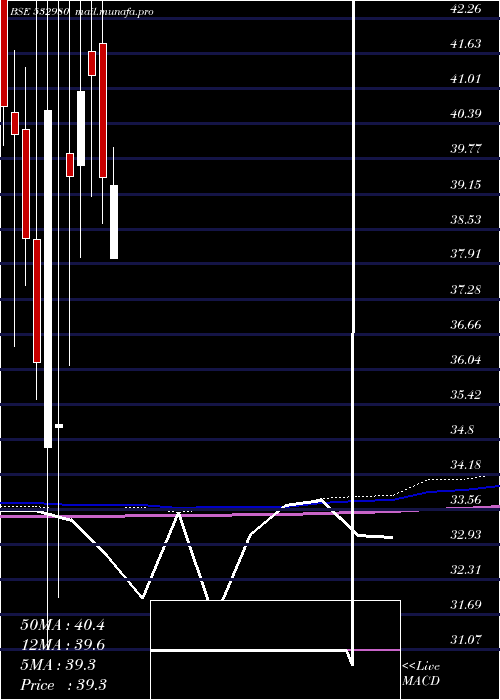Click the Live MACD label
The height and width of the screenshot is (700, 500).
(421, 674)
